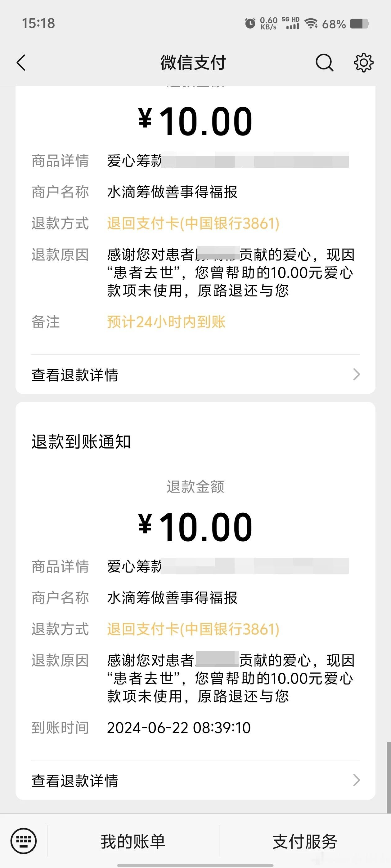This screenshot has width=391, height=868.
Task: Tap the battery status icon
Action: [x=360, y=24]
